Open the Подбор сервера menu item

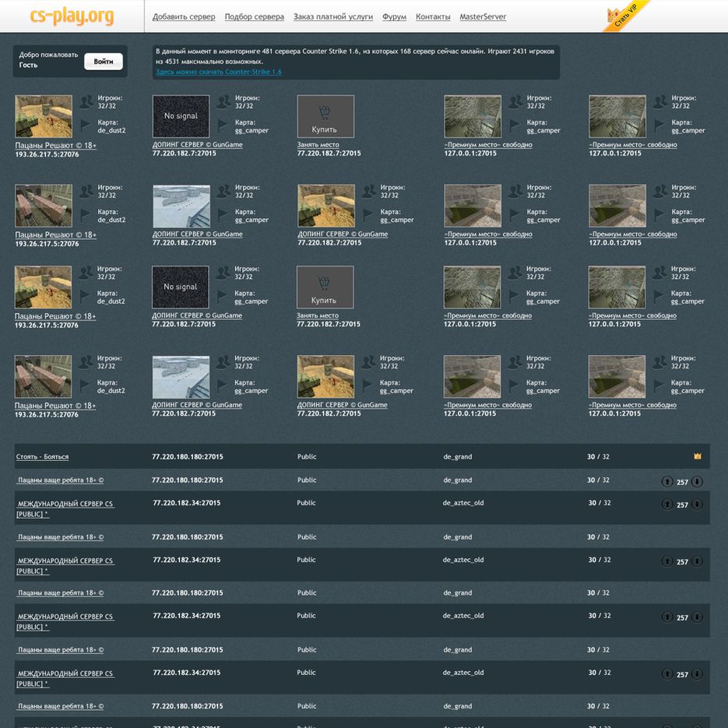255,16
